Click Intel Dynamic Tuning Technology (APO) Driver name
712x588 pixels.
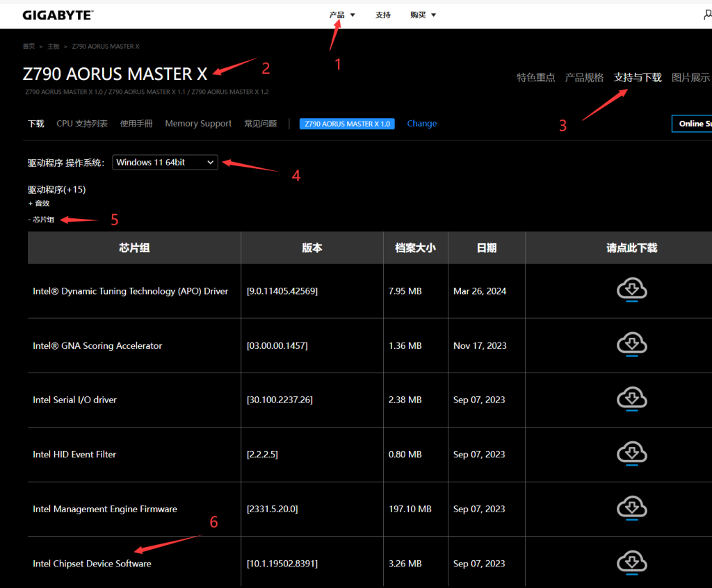tap(130, 291)
